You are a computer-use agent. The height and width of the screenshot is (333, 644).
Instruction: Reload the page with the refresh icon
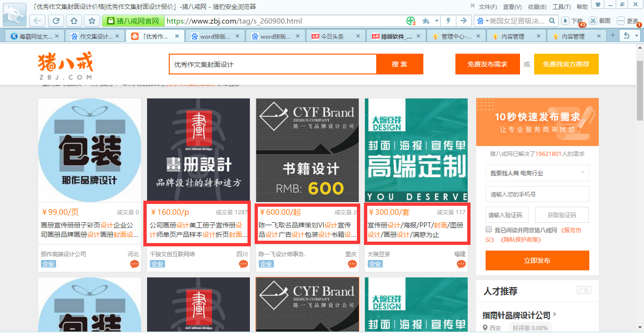coord(56,21)
